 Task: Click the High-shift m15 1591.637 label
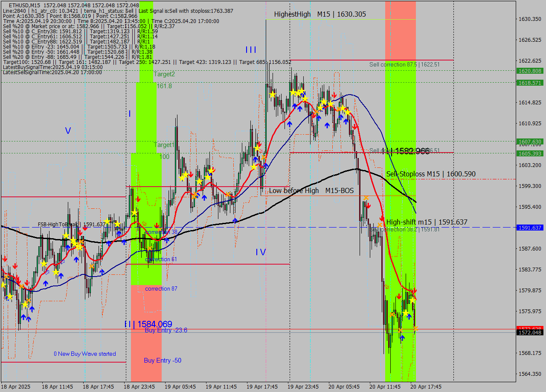427,222
